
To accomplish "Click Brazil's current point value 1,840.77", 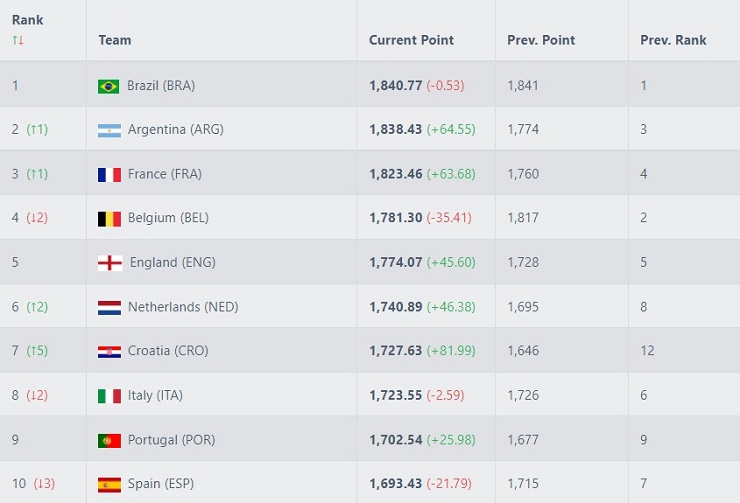I will [395, 85].
